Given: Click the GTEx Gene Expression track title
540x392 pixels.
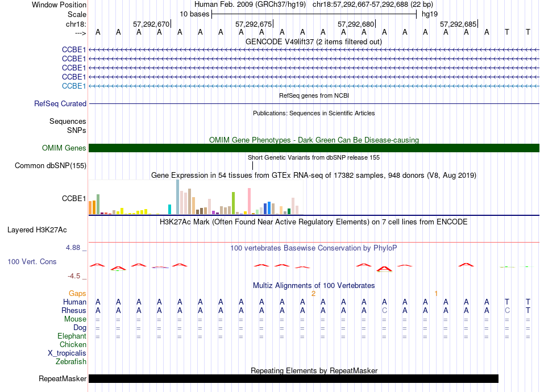Looking at the screenshot, I should [314, 175].
